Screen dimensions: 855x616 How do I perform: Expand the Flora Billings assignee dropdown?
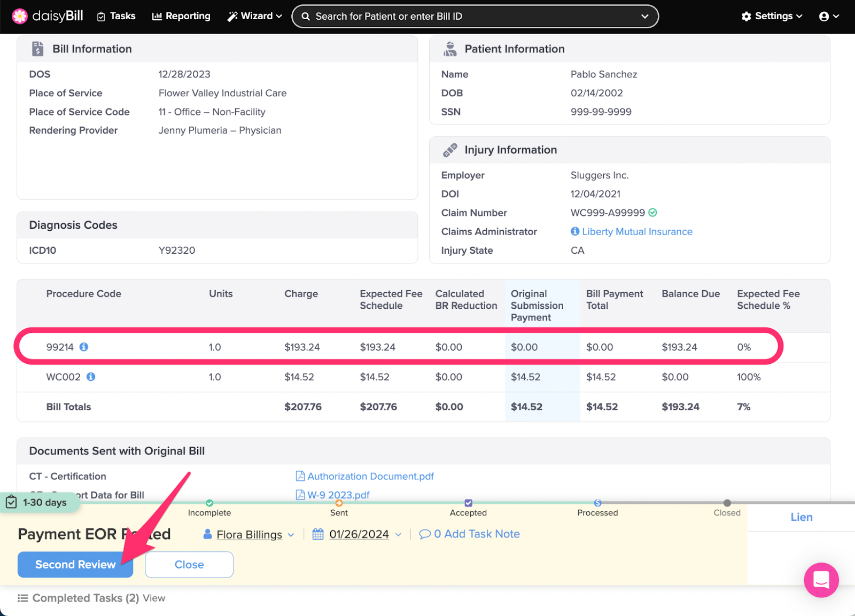[249, 535]
